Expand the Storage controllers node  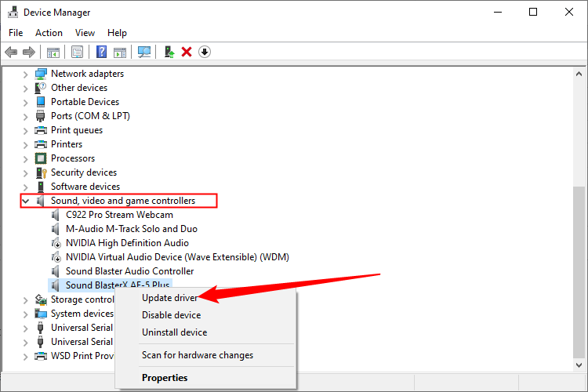click(25, 300)
